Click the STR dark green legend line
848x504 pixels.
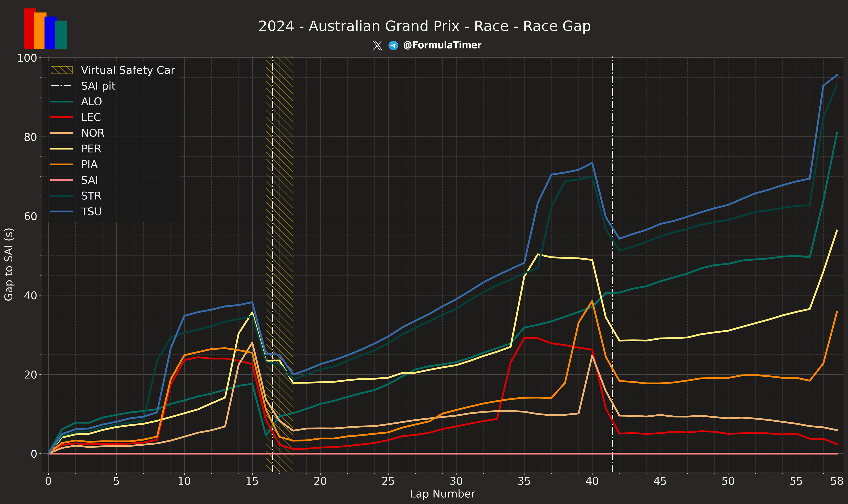point(62,196)
